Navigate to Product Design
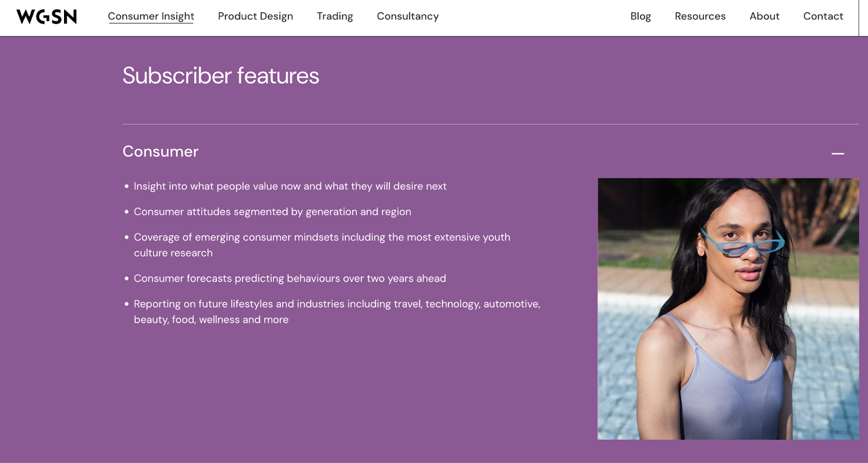Screen dimensions: 868x463 pyautogui.click(x=255, y=16)
